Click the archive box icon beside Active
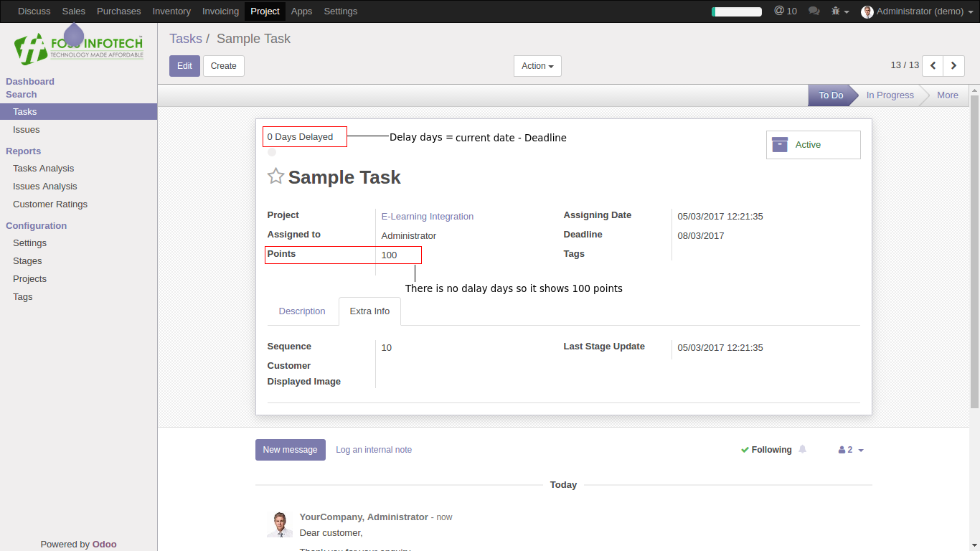 coord(780,145)
